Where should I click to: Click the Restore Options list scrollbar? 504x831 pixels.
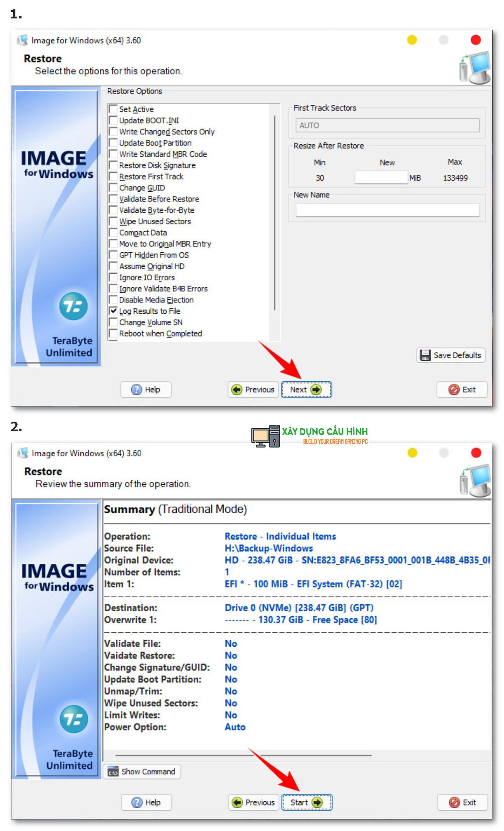(275, 213)
